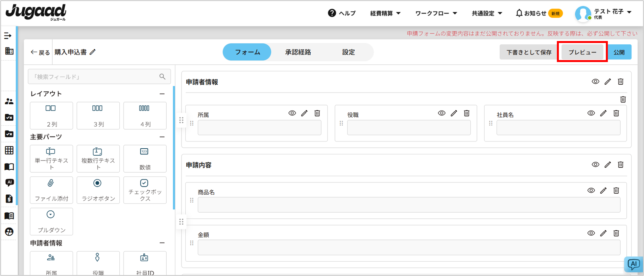Add a 2-column layout block
The image size is (644, 276).
[51, 115]
